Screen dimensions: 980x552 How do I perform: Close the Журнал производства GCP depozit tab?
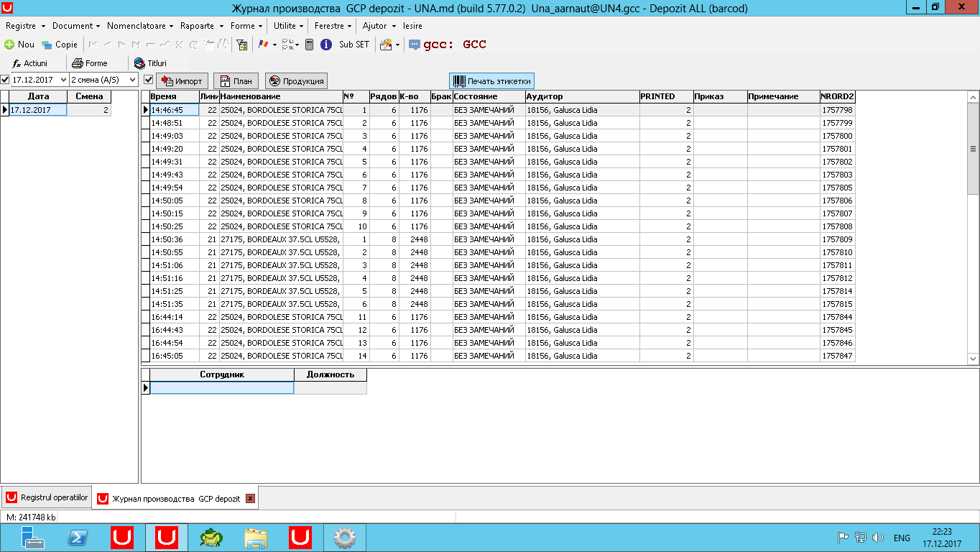tap(250, 498)
